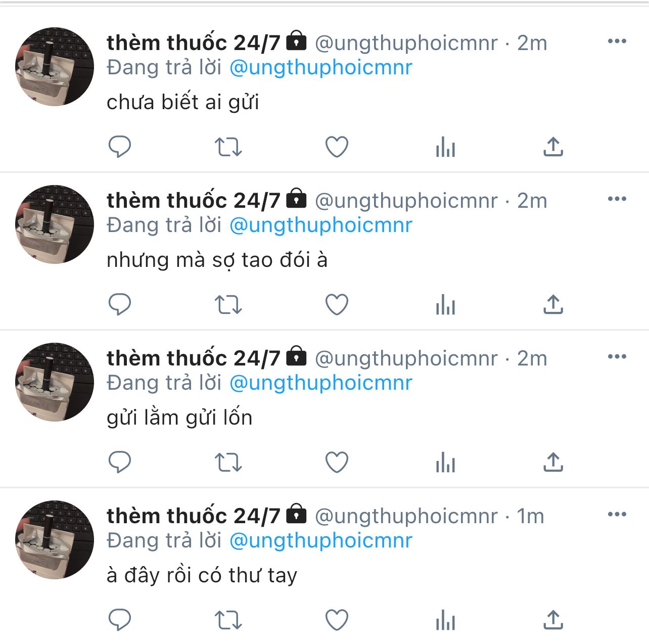The width and height of the screenshot is (649, 644).
Task: Open avatar of "à đây rồi có thư tay" tweet
Action: 55,540
